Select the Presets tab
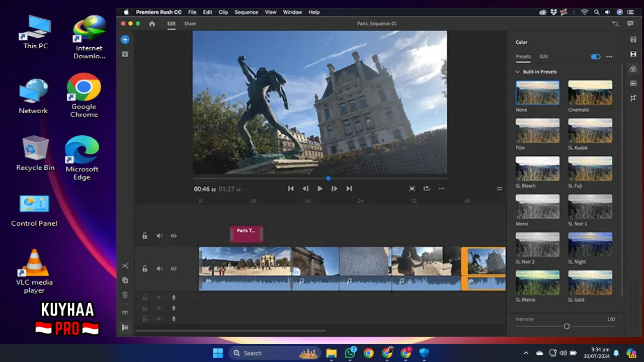 [523, 57]
